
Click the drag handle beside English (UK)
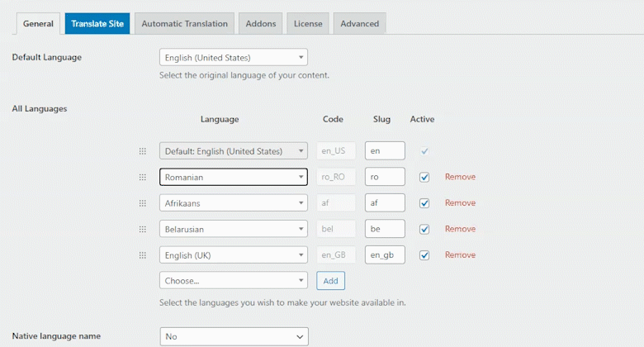point(143,255)
